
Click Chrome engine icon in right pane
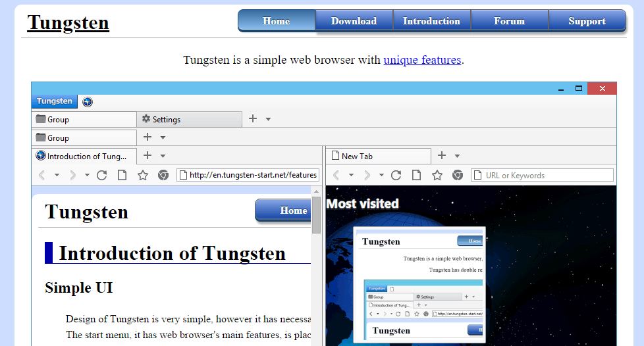pos(458,175)
